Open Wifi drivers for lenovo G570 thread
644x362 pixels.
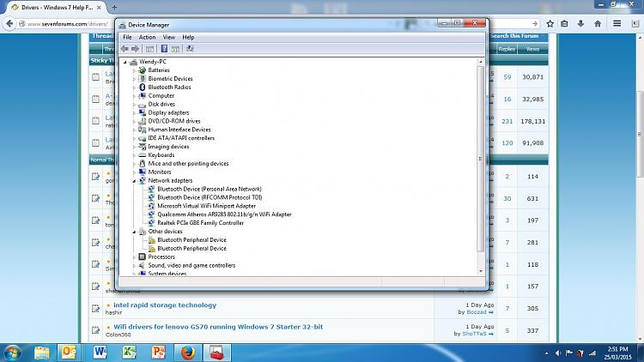[x=218, y=327]
